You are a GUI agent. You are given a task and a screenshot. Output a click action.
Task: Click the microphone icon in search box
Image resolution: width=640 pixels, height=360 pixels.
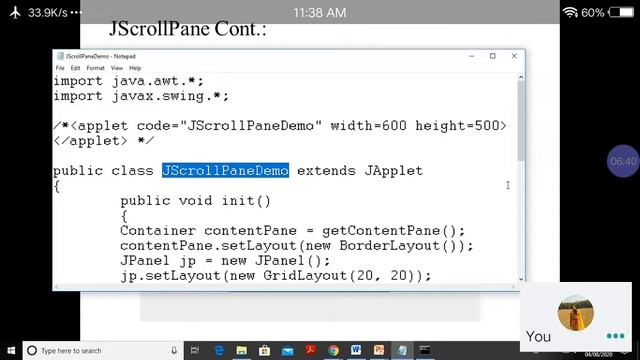174,351
